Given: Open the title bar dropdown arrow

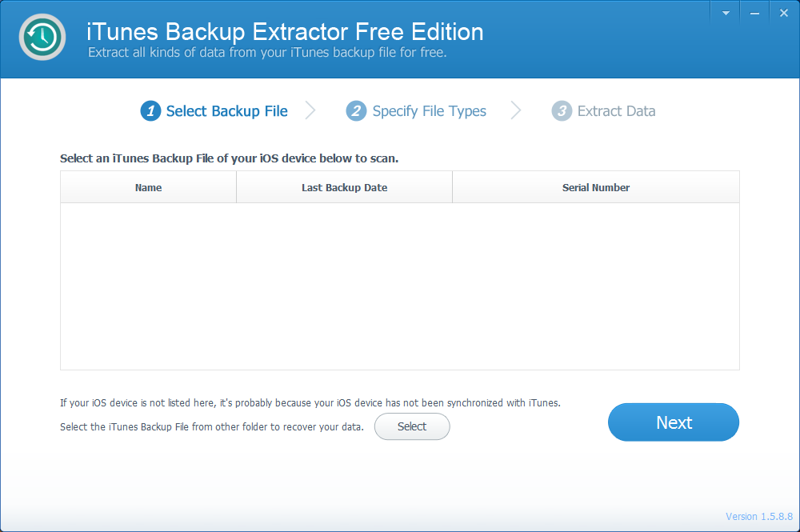Looking at the screenshot, I should (x=725, y=11).
